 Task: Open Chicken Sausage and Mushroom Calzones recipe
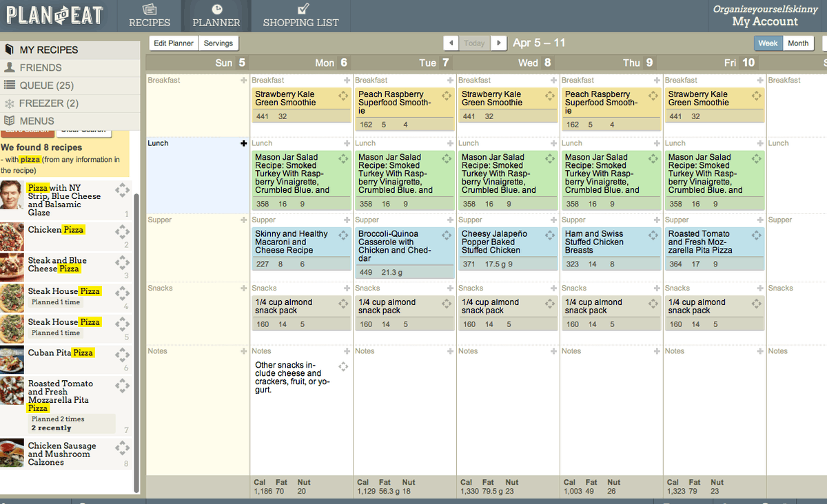[x=62, y=454]
